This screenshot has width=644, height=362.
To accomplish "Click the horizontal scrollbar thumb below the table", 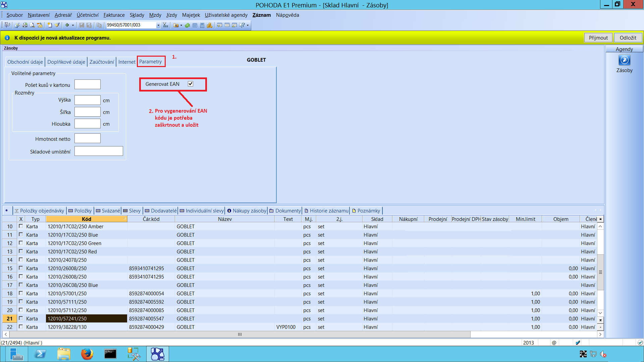I will tap(240, 334).
